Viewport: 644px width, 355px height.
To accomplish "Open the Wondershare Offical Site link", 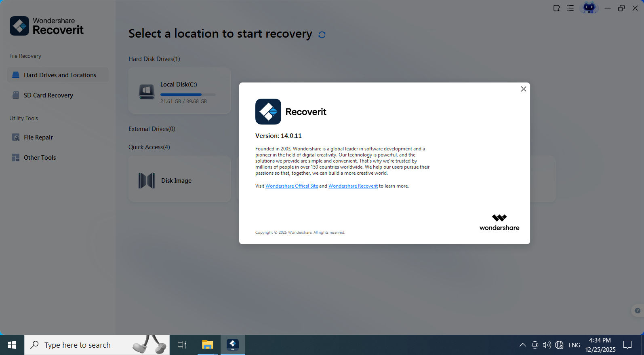I will tap(292, 186).
